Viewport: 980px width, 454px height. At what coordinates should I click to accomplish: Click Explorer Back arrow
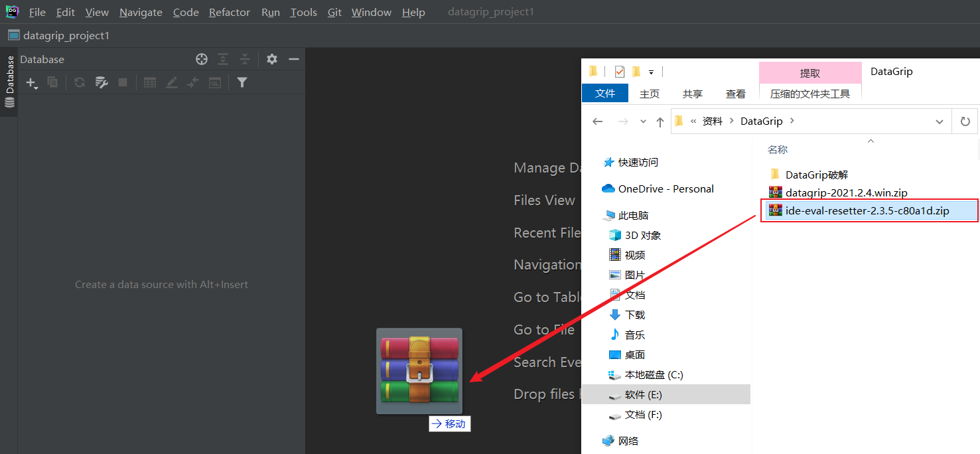click(597, 121)
